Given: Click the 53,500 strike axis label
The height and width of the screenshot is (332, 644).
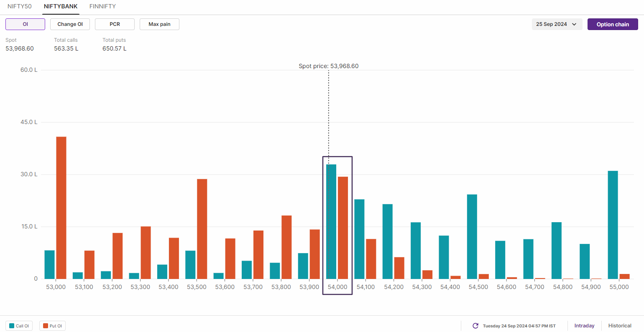Looking at the screenshot, I should pos(197,287).
